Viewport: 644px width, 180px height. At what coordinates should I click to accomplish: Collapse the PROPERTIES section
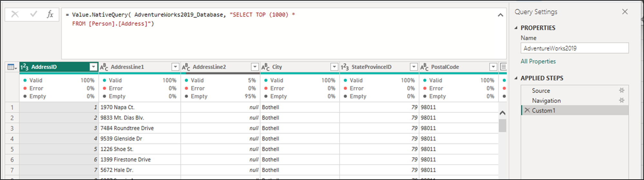516,28
